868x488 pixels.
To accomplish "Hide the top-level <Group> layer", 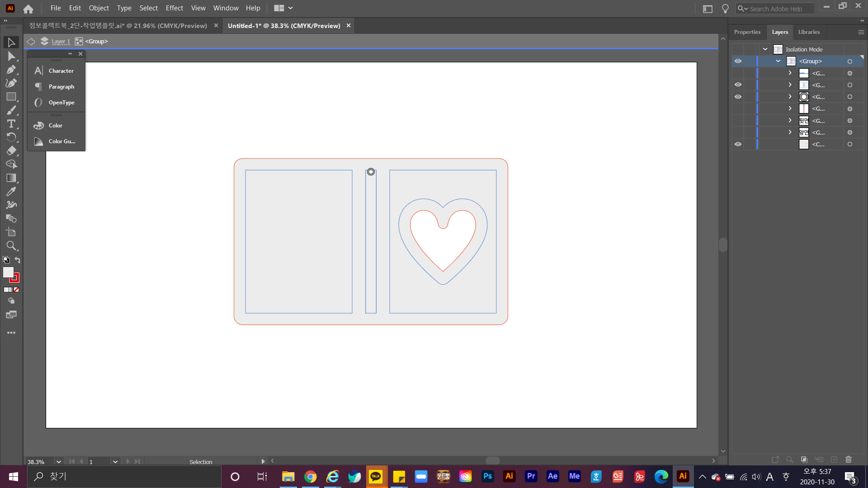I will pos(738,61).
